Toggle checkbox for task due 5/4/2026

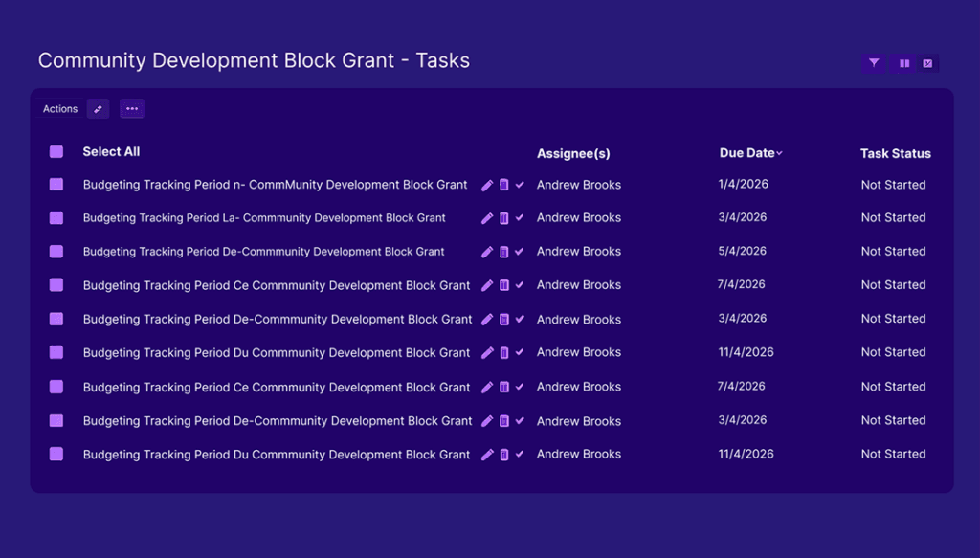coord(56,252)
